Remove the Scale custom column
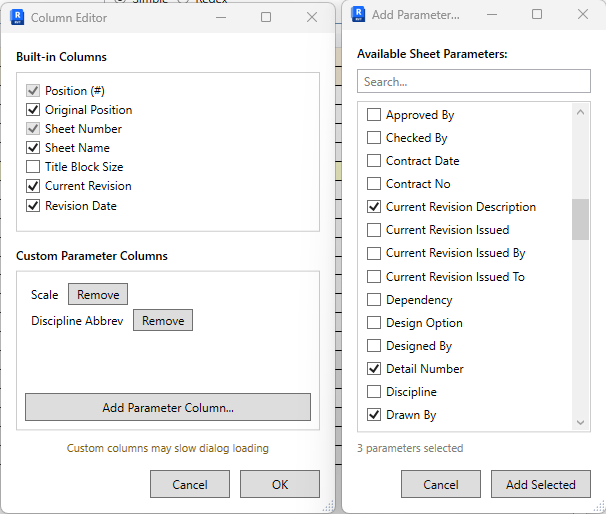Viewport: 606px width, 514px height. coord(98,295)
